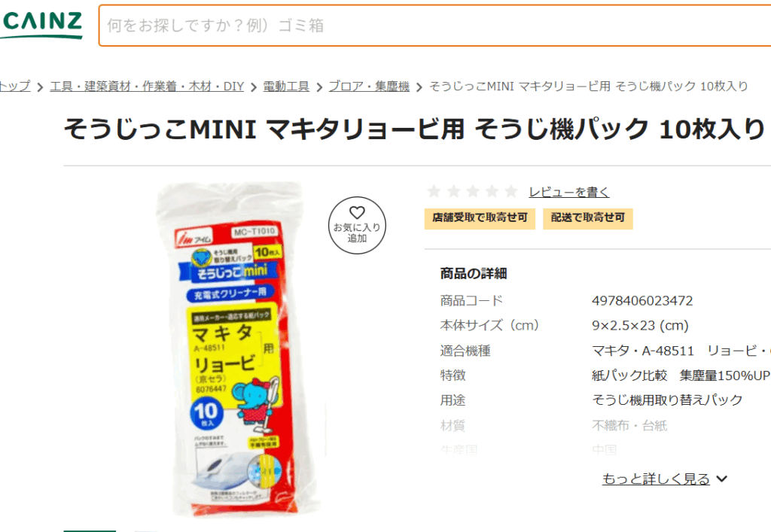This screenshot has height=532, width=771.
Task: Click the fifth review star
Action: pos(511,192)
